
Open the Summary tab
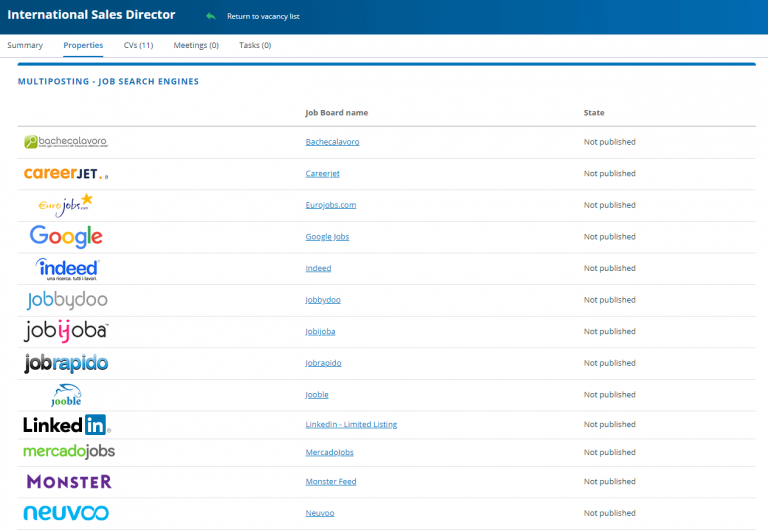pos(25,45)
